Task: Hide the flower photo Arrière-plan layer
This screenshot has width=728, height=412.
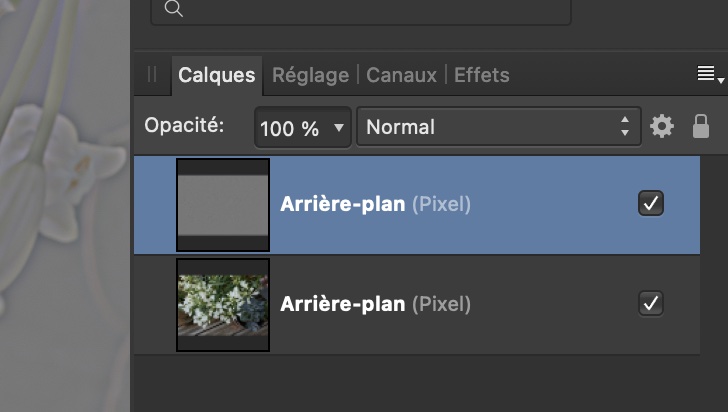Action: (651, 303)
